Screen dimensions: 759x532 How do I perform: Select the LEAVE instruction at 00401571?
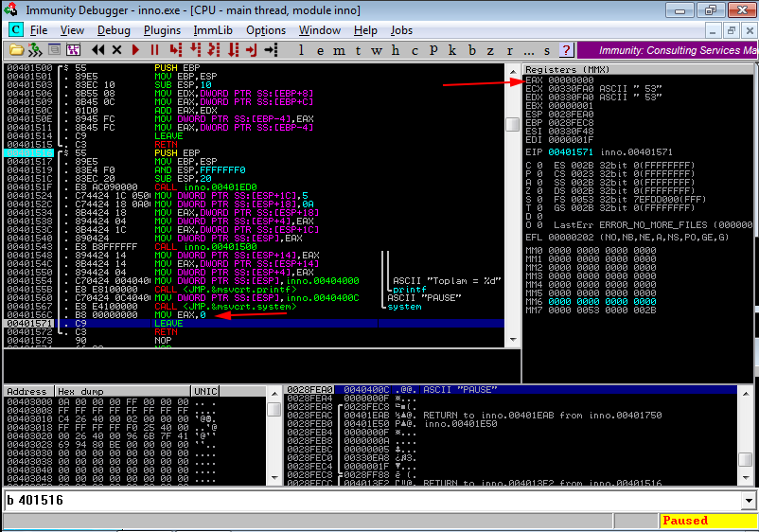point(254,324)
